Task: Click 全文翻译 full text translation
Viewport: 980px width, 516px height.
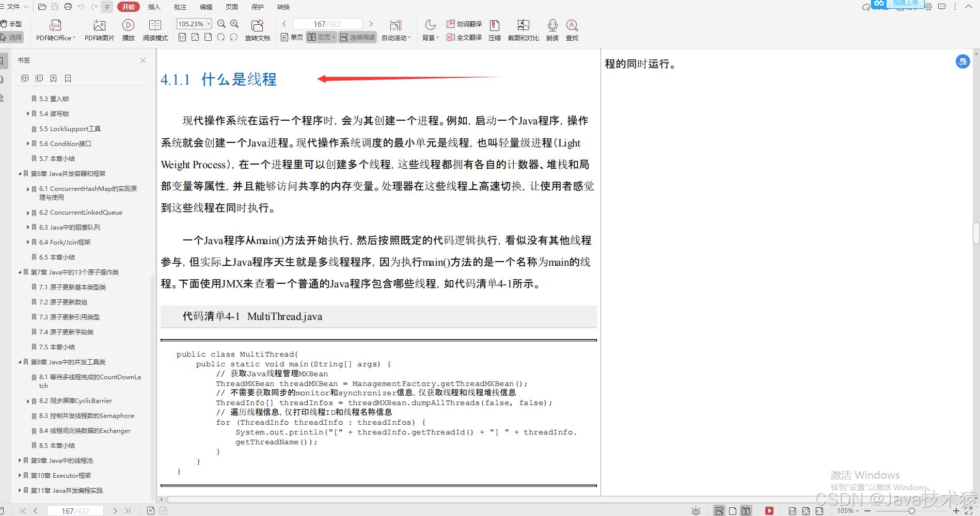Action: [x=464, y=37]
